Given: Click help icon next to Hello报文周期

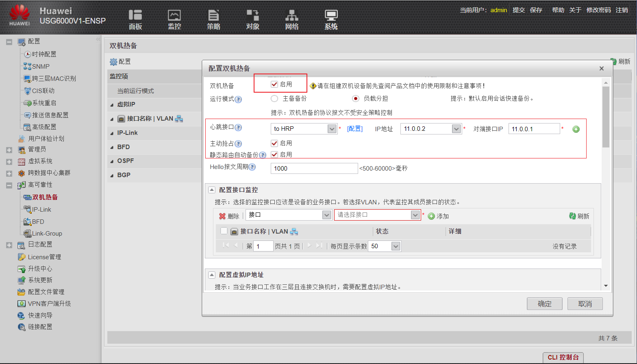Looking at the screenshot, I should [252, 167].
